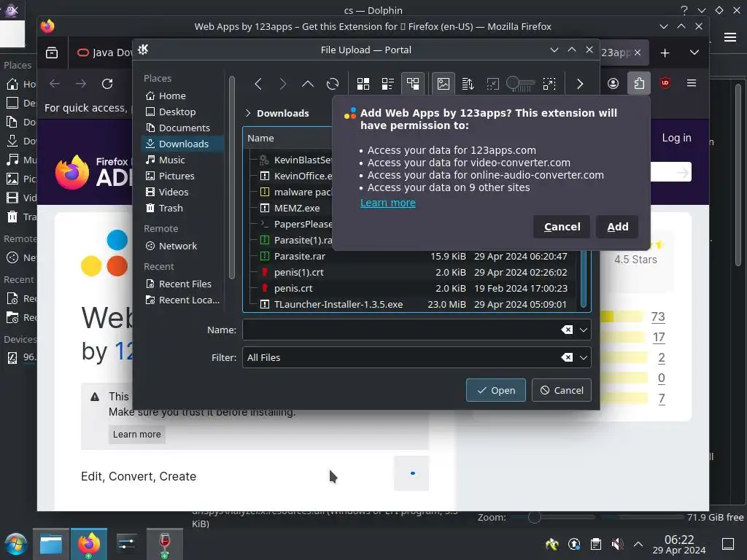Close the 123apps tab

pos(638,52)
